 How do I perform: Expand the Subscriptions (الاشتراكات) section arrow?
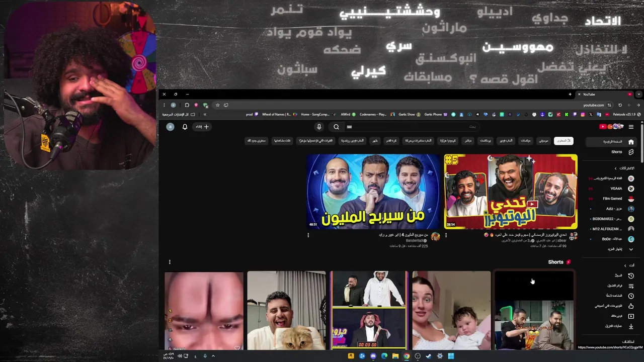[x=615, y=168]
